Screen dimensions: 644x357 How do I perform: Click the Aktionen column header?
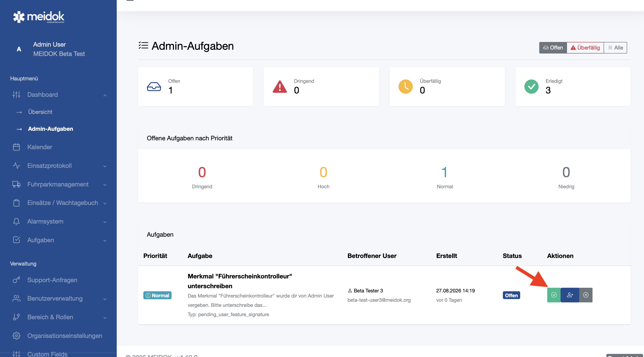(560, 256)
